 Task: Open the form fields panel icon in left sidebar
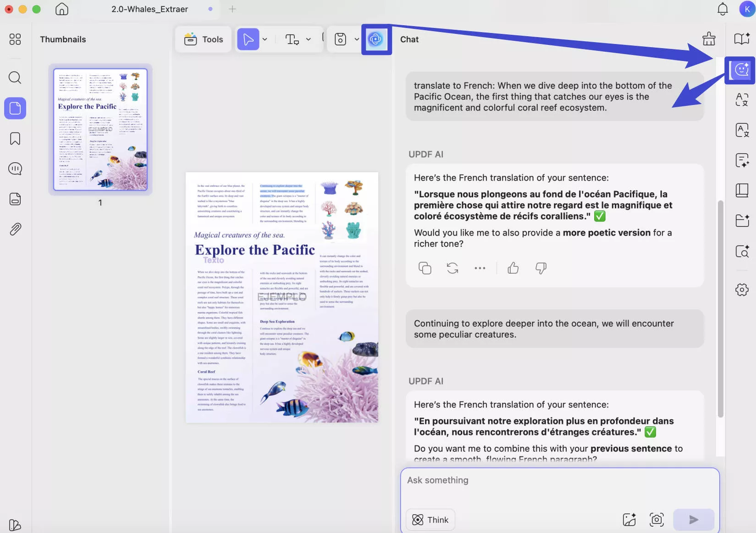(x=15, y=199)
